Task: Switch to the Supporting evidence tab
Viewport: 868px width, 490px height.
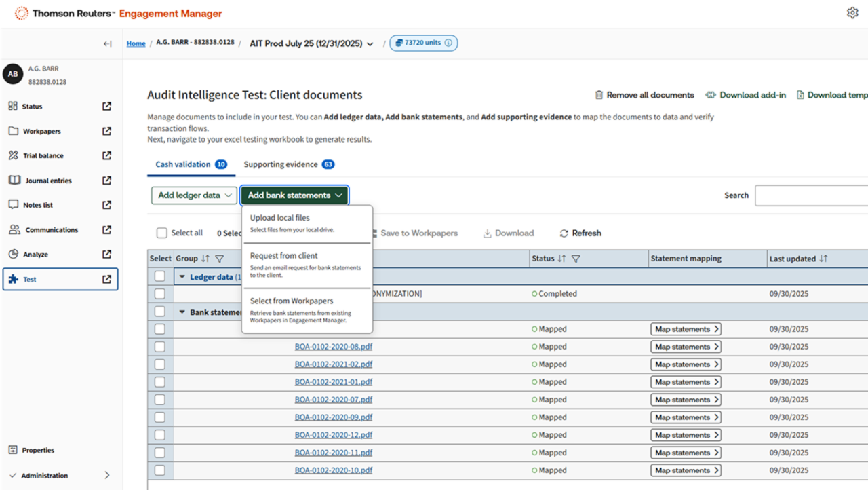Action: [x=280, y=164]
